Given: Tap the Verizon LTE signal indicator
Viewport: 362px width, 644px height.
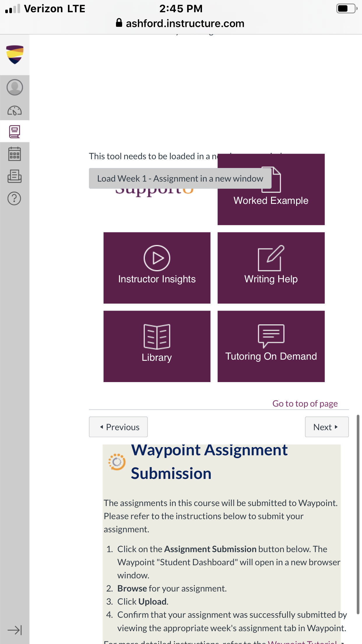Looking at the screenshot, I should (45, 8).
